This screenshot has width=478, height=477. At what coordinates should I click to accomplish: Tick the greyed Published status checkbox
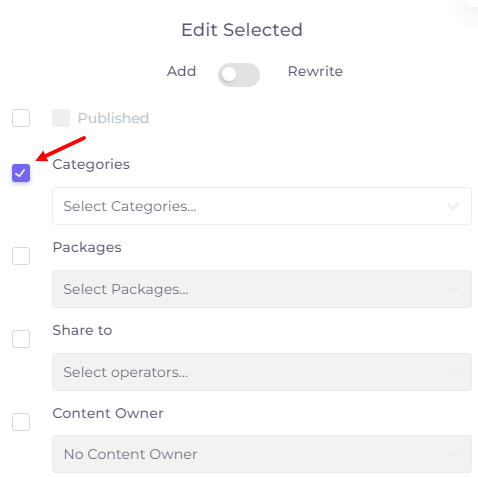pyautogui.click(x=61, y=118)
